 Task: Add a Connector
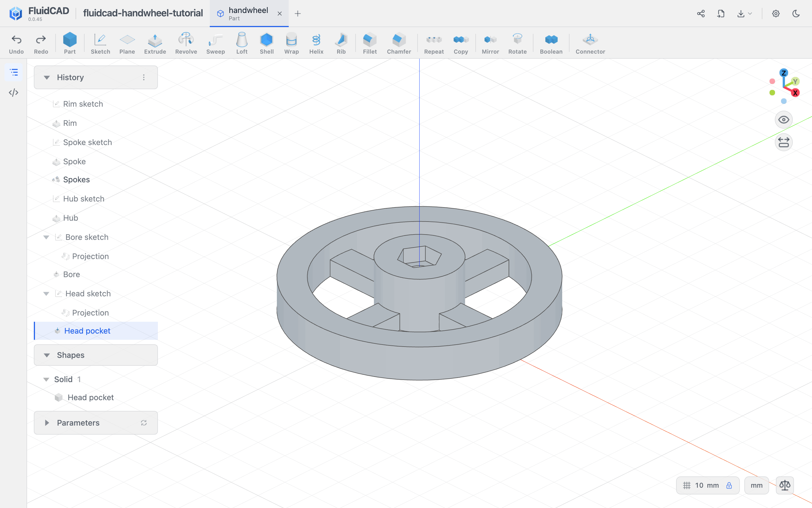point(590,43)
